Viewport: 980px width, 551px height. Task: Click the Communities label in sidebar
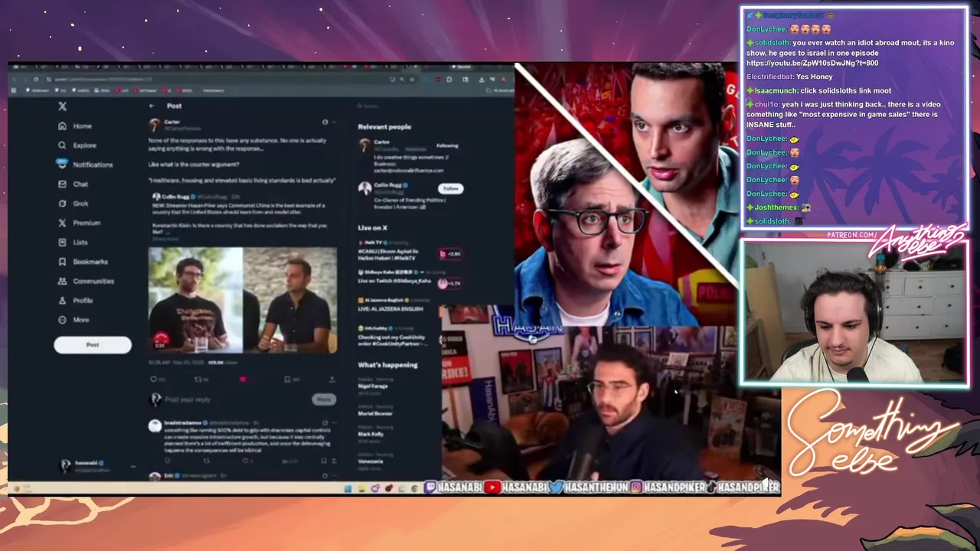pyautogui.click(x=93, y=281)
